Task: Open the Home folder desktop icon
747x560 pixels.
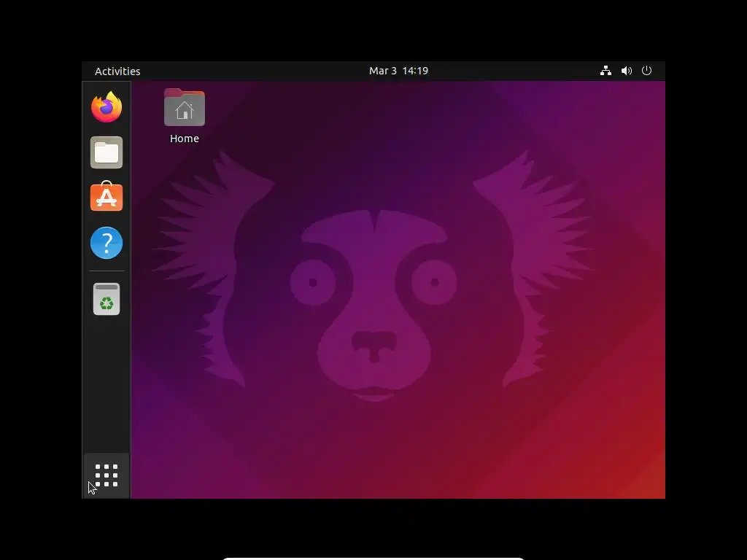Action: [x=185, y=108]
